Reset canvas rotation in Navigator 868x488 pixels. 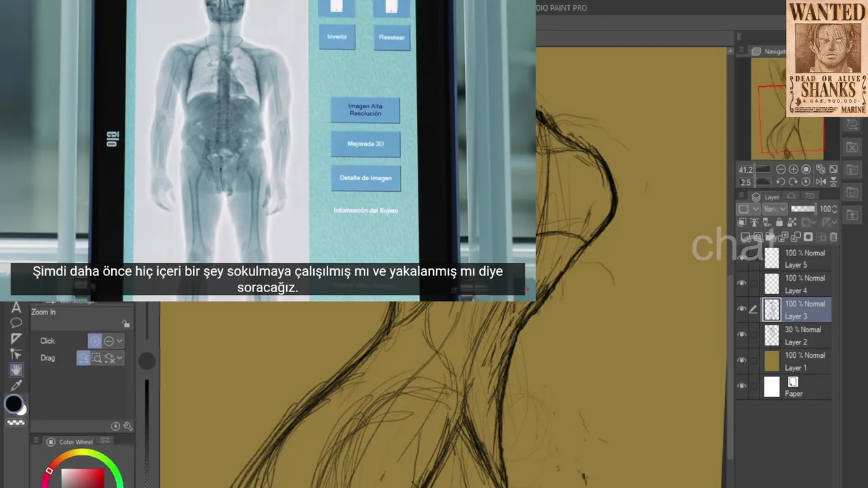tap(806, 181)
